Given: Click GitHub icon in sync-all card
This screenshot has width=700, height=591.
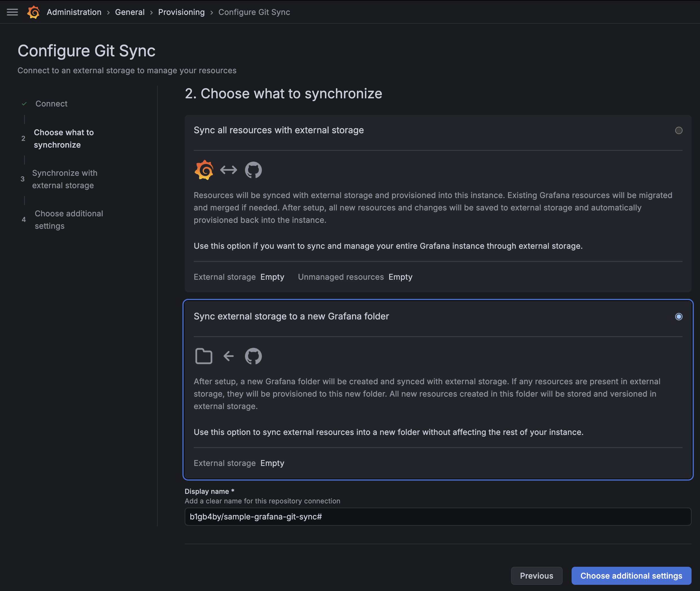Looking at the screenshot, I should click(253, 170).
